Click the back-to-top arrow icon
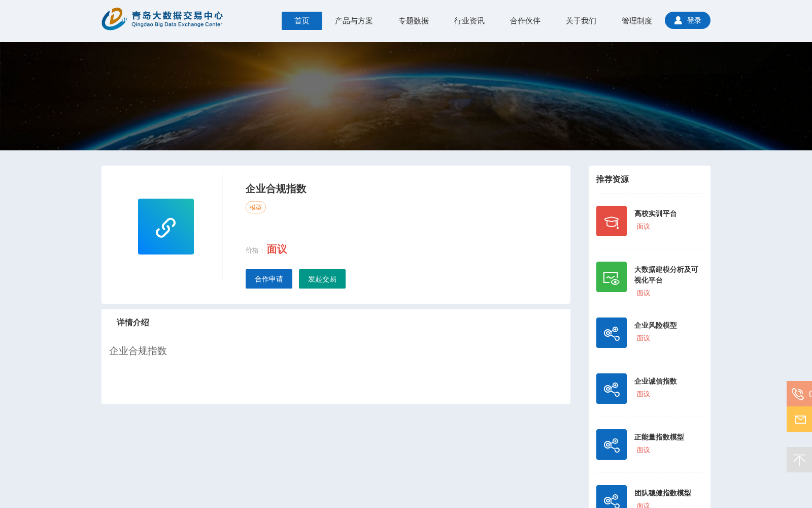 coord(799,460)
